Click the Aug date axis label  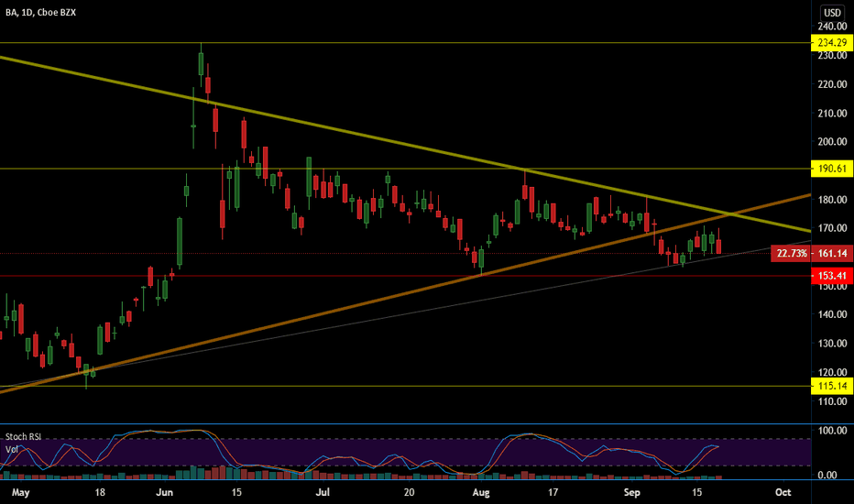click(x=481, y=493)
